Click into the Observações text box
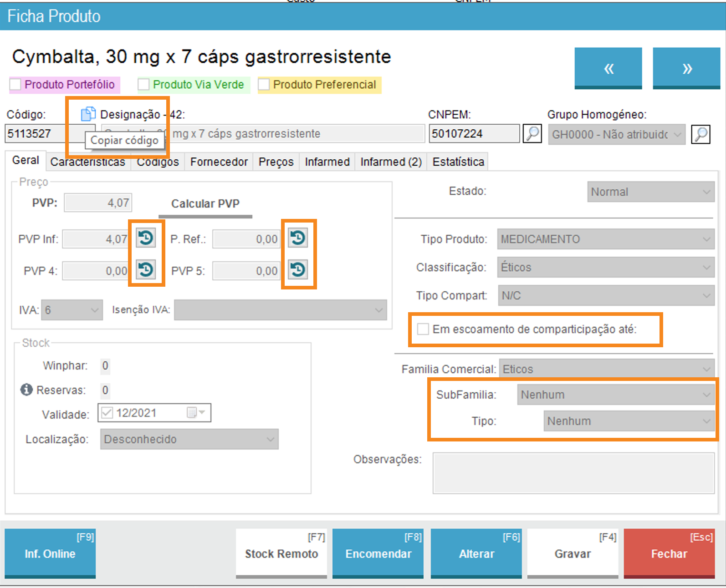The image size is (726, 588). click(x=573, y=473)
